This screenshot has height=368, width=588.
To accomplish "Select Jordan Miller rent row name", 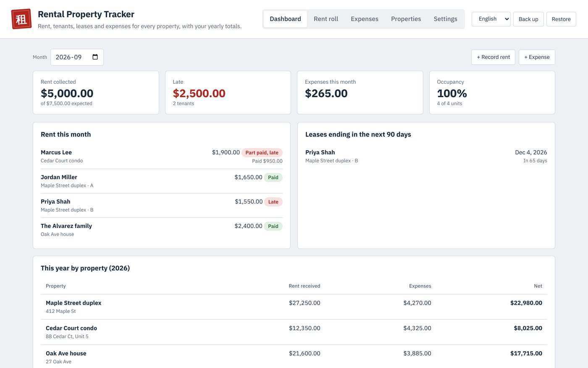I will click(x=59, y=177).
